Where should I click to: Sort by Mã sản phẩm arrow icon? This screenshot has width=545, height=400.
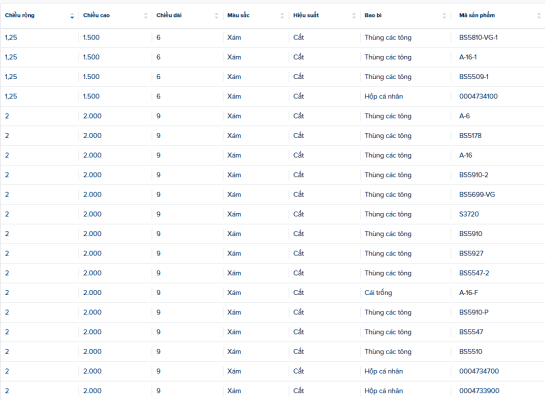[x=539, y=16]
